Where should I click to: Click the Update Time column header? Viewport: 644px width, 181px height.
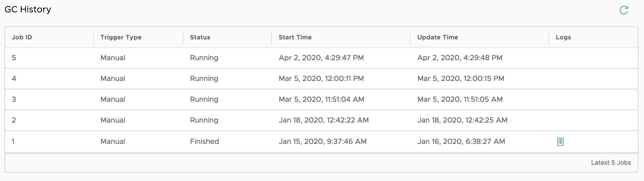pyautogui.click(x=437, y=37)
